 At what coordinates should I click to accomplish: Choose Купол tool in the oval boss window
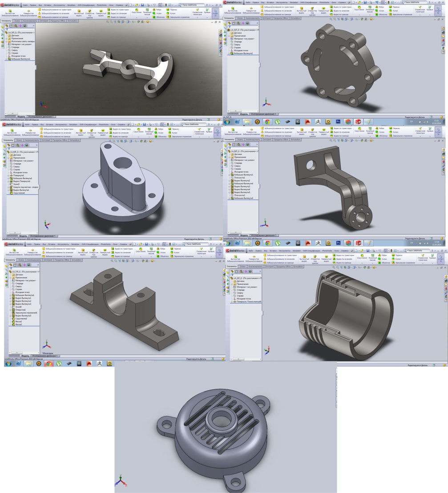coord(174,133)
